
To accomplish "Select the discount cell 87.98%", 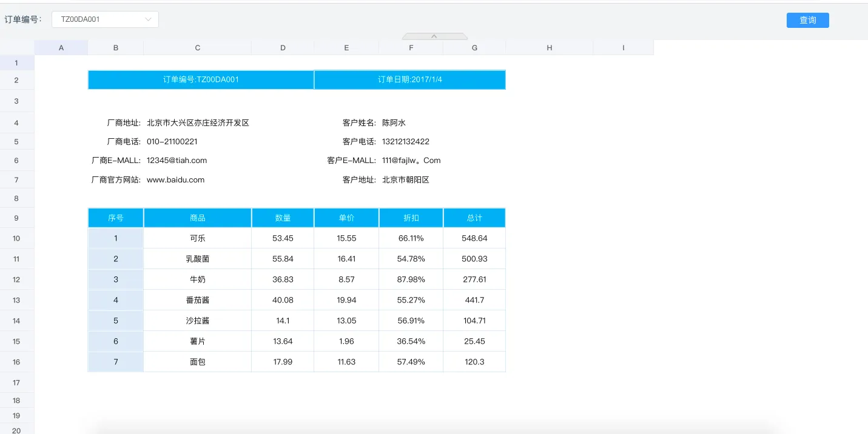I will 411,279.
